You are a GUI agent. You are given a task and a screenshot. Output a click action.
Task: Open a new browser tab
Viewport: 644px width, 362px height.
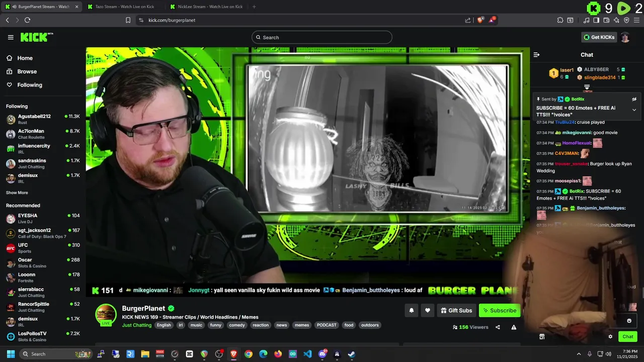254,7
